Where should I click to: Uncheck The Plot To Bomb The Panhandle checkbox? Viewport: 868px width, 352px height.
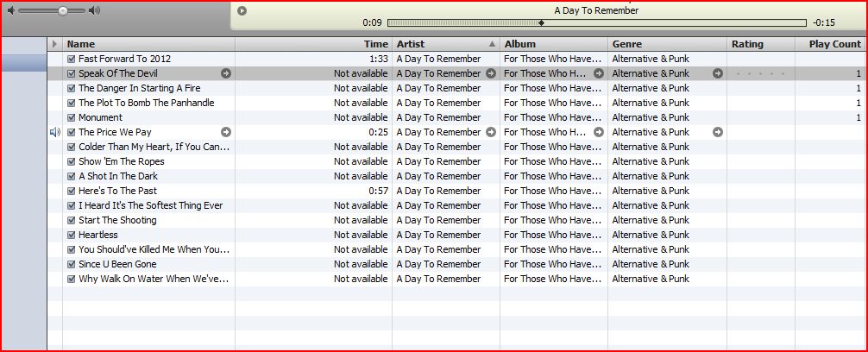pos(71,103)
